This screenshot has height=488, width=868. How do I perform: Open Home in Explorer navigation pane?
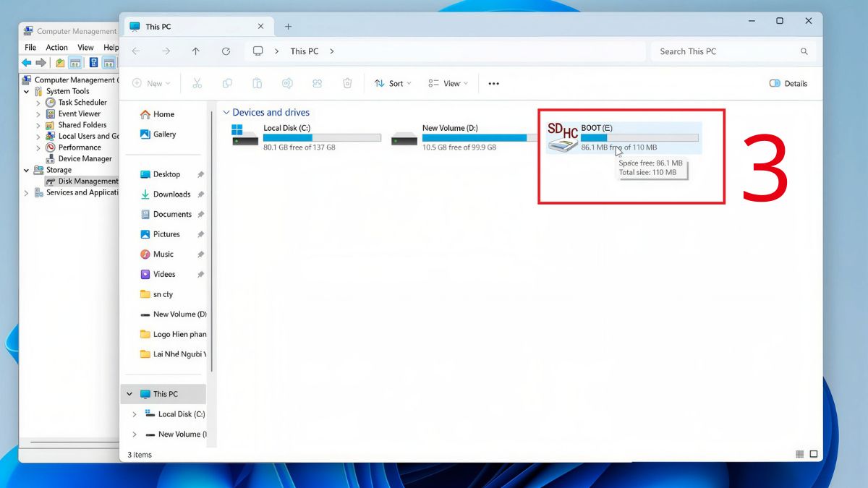(157, 114)
